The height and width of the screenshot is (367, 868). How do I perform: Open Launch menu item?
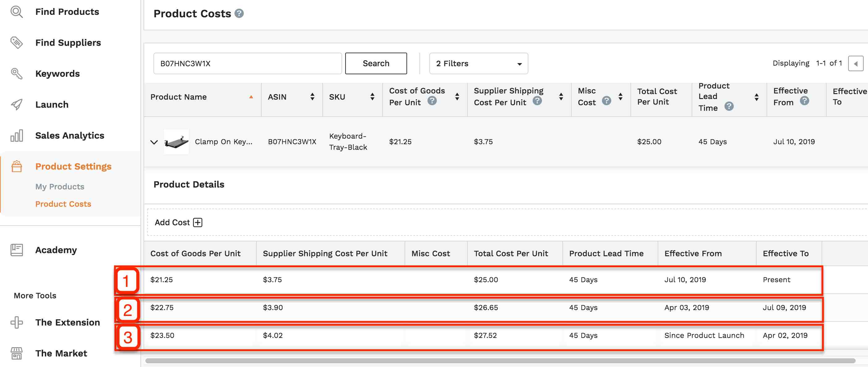[x=52, y=105]
